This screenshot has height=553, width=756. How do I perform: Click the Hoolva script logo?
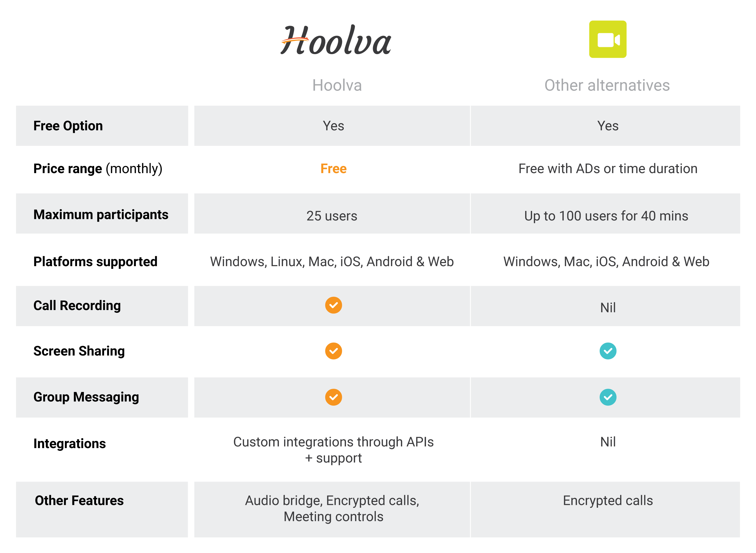coord(336,40)
